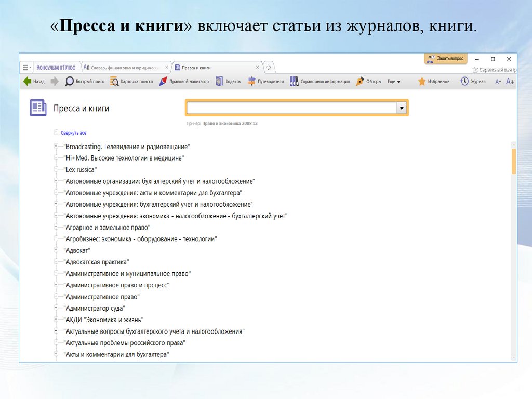Click the green Back arrow icon
Viewport: 532px width, 399px height.
point(27,82)
